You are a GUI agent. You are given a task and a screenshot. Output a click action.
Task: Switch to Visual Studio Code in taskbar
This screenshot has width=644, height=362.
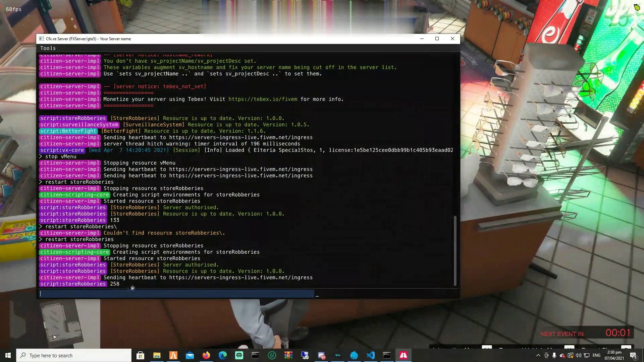pos(371,355)
